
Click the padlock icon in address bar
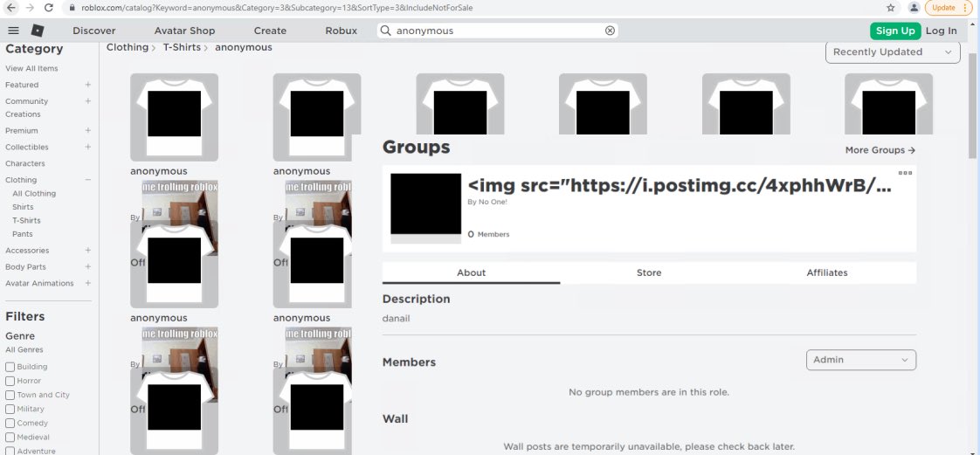pos(72,8)
